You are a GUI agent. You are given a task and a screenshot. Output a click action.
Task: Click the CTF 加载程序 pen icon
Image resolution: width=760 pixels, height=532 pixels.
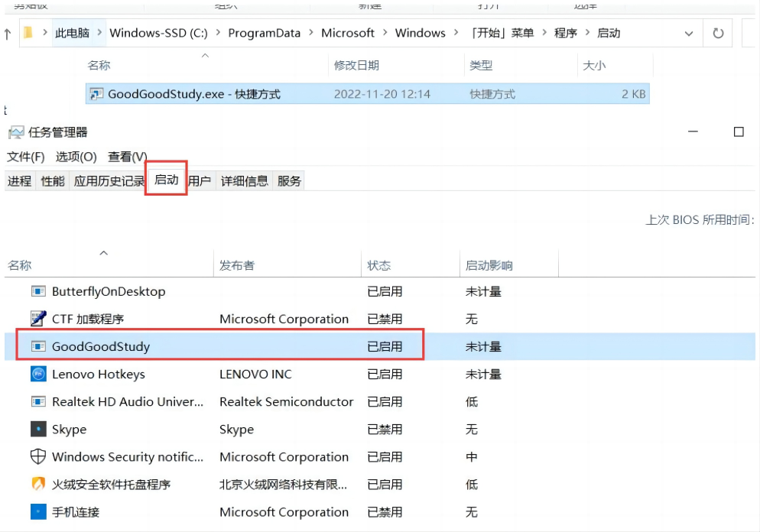(x=38, y=319)
